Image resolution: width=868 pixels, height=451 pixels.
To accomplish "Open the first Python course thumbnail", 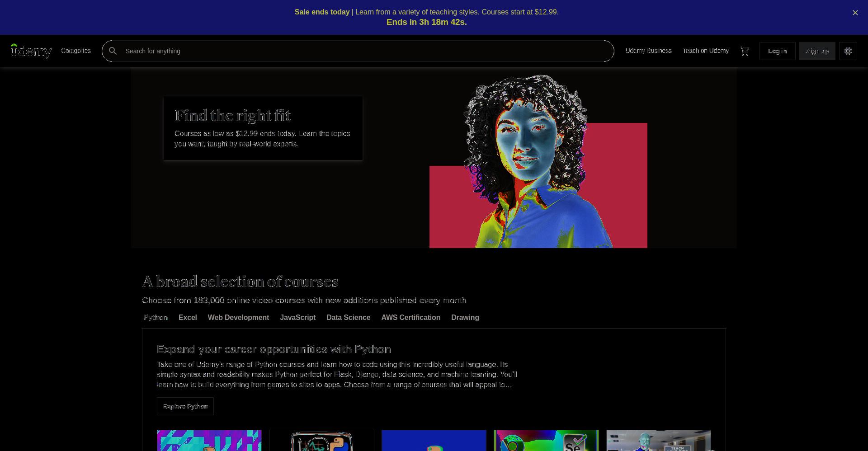I will pos(209,441).
